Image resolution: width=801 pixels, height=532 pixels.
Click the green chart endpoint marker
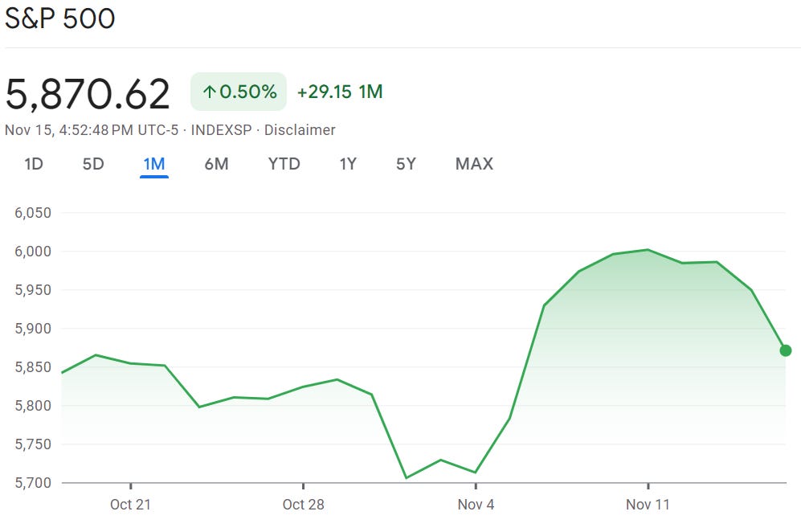pos(786,350)
